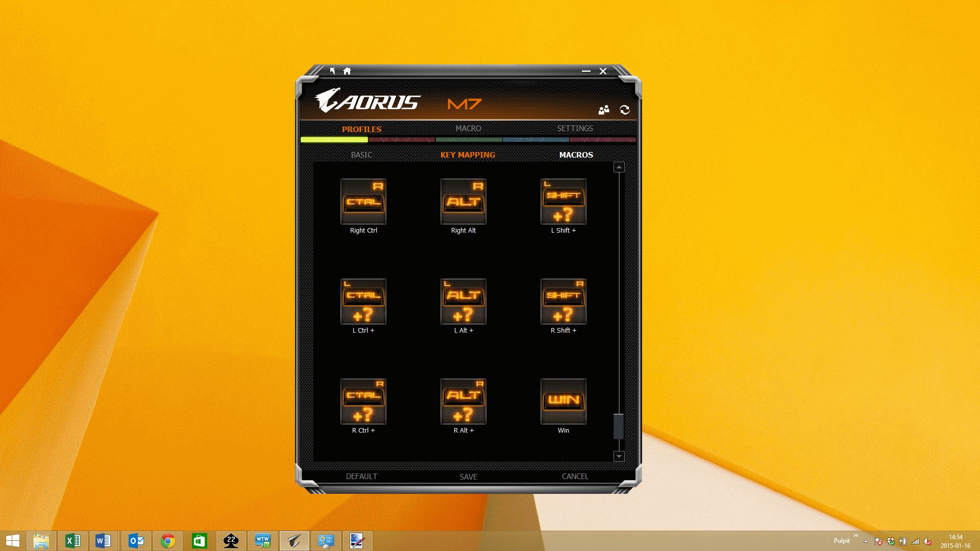Select the Right Ctrl key icon
This screenshot has width=980, height=551.
point(363,201)
